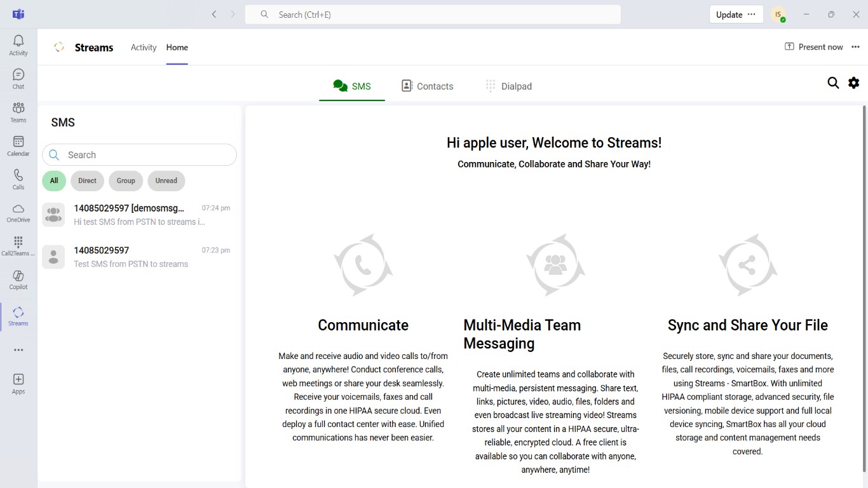Open OneDrive in Teams sidebar
The image size is (868, 488).
click(x=18, y=213)
